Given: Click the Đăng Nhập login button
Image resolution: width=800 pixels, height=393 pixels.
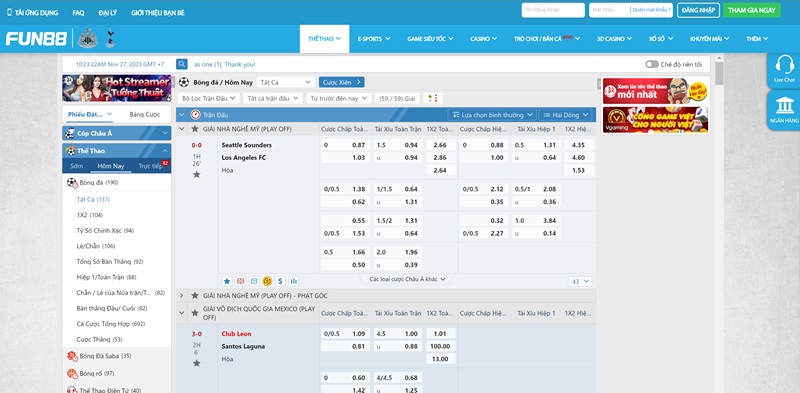Looking at the screenshot, I should pos(698,10).
